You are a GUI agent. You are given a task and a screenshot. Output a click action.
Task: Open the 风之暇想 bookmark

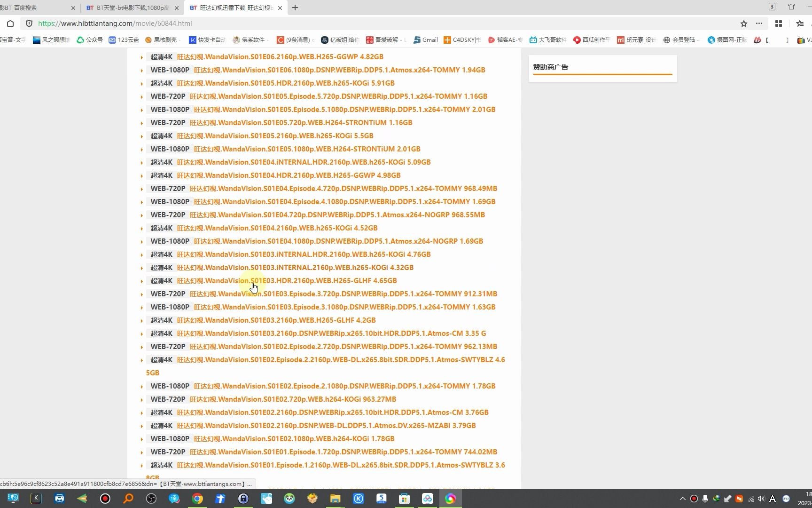click(x=51, y=40)
